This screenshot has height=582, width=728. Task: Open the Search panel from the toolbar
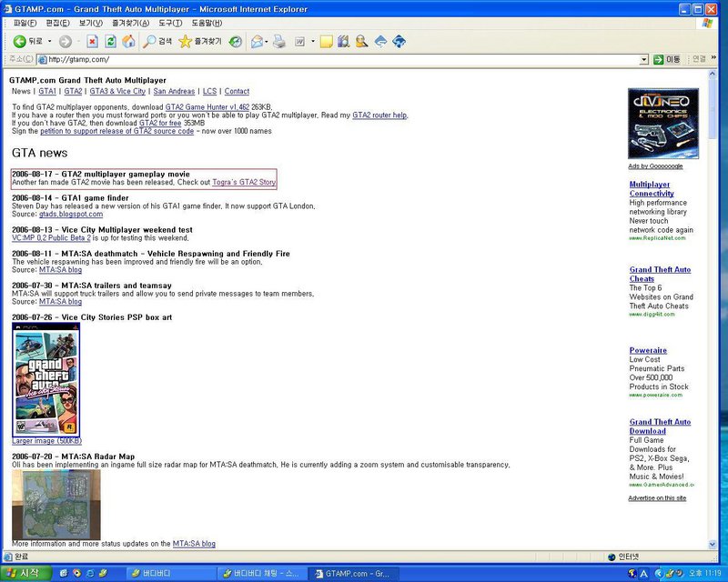(x=157, y=42)
